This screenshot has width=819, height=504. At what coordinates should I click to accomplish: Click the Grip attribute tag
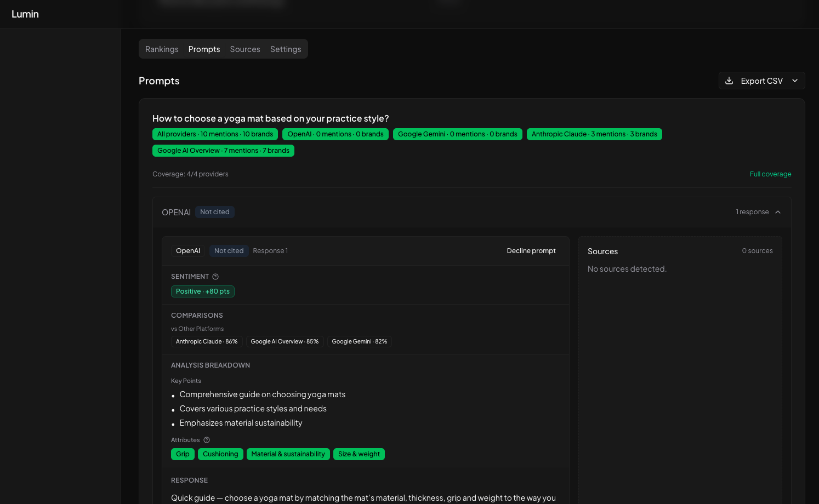[x=183, y=454]
